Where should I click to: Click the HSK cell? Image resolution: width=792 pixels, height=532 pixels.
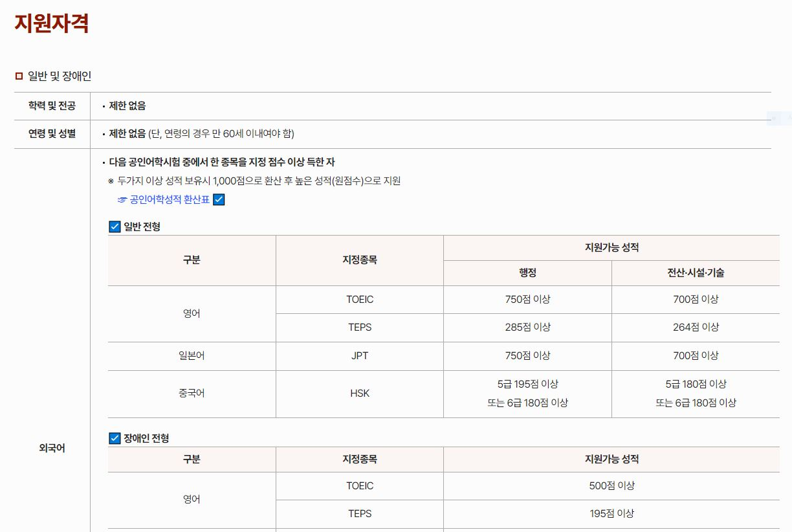tap(360, 393)
